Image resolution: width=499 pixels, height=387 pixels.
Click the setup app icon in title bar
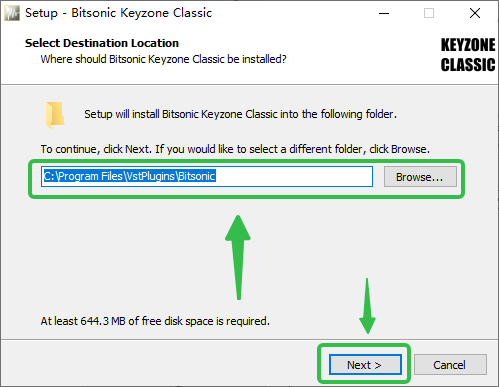[x=12, y=13]
